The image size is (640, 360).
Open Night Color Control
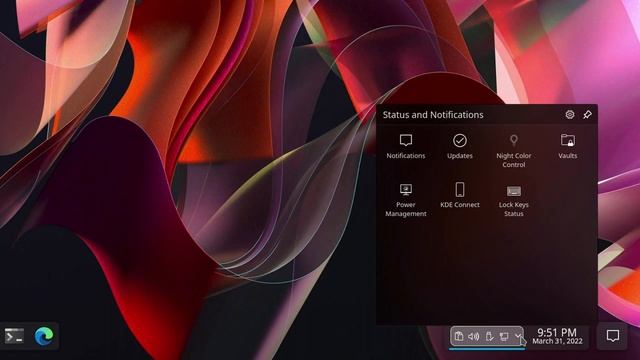[x=513, y=151]
